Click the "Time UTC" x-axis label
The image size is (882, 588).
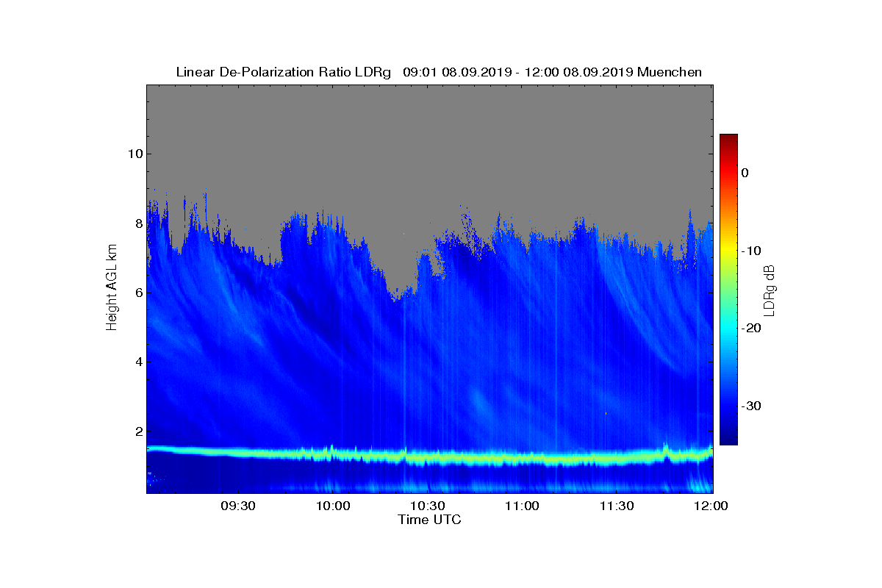(x=430, y=520)
